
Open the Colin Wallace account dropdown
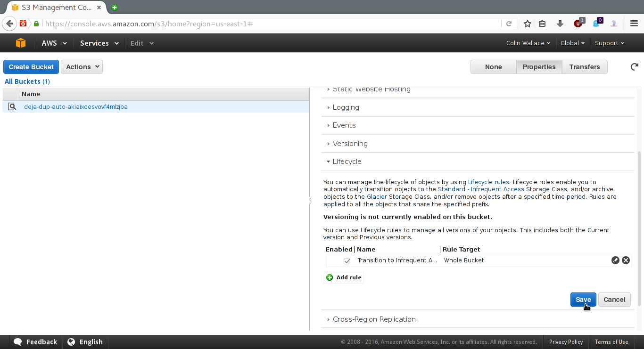(x=528, y=43)
